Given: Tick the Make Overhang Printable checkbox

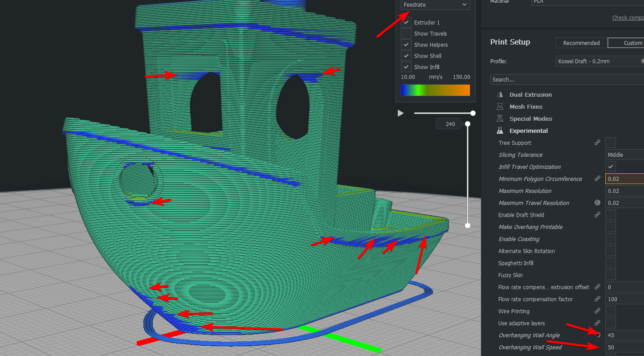Looking at the screenshot, I should (611, 227).
